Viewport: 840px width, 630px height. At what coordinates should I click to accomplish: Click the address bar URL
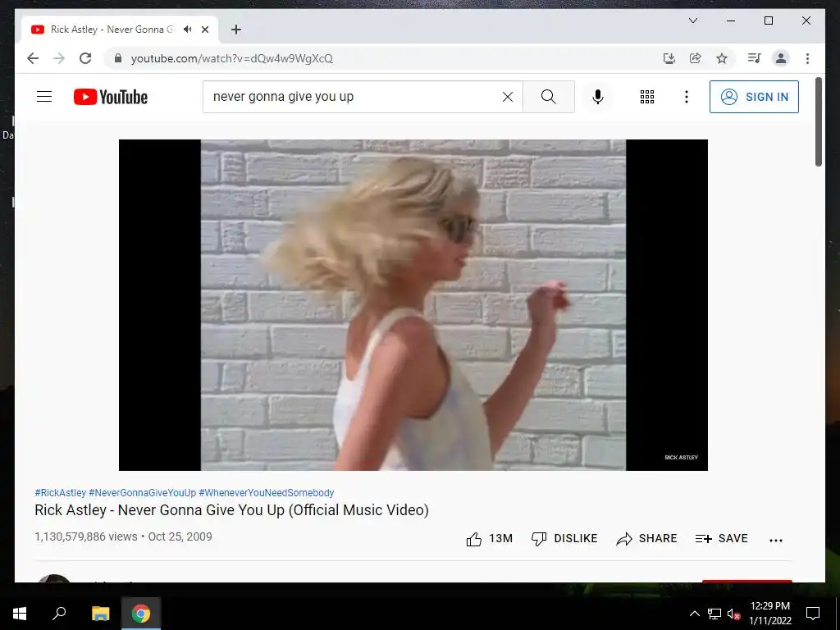point(232,58)
